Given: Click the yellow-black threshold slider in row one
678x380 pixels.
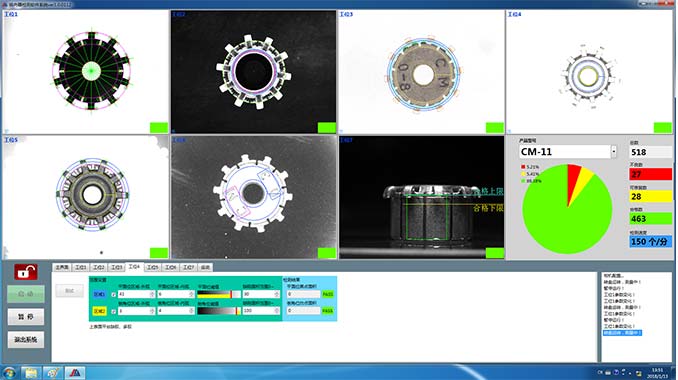Looking at the screenshot, I should click(219, 294).
